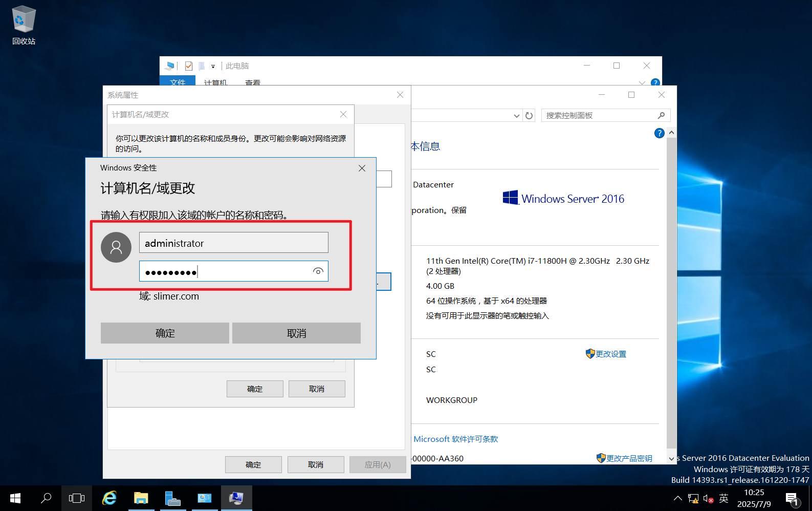Click 取消 in 系统属性 window
The image size is (812, 511).
[x=316, y=464]
